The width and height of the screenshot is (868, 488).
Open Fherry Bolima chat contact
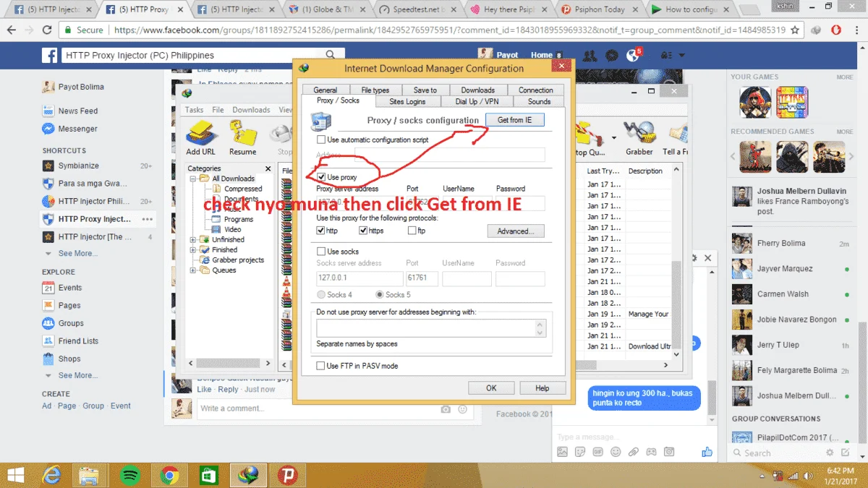tap(791, 244)
